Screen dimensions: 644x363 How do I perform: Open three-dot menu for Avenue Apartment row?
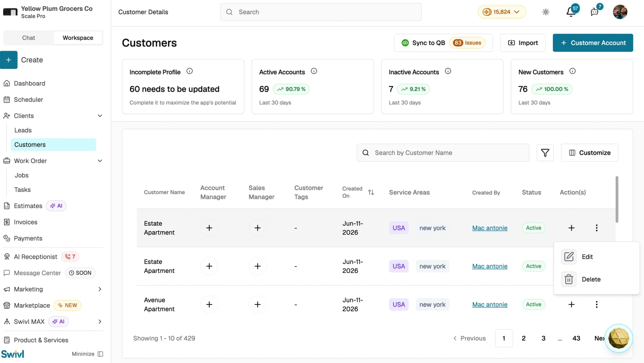[x=596, y=305]
